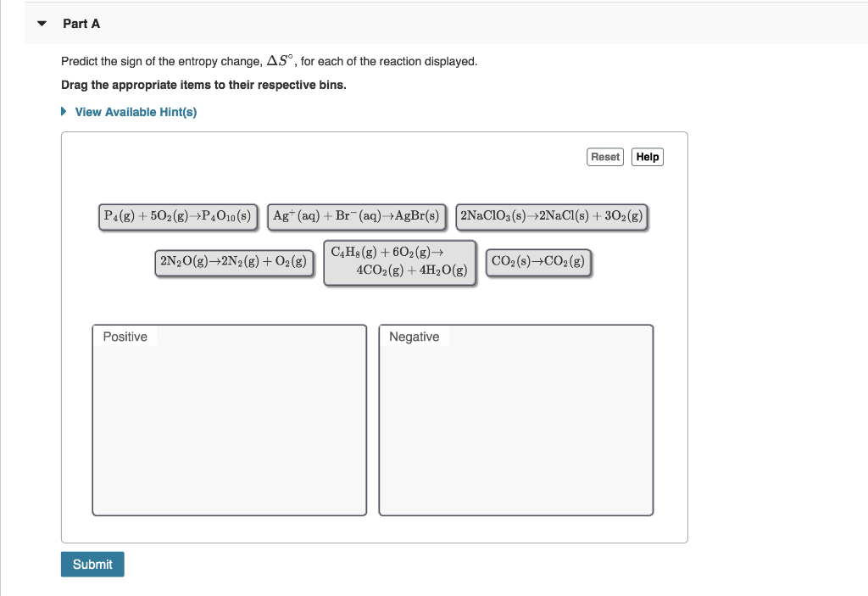
Task: Select the 2N2O(g)→2N2(g)+O2(g) reaction tile
Action: (234, 262)
